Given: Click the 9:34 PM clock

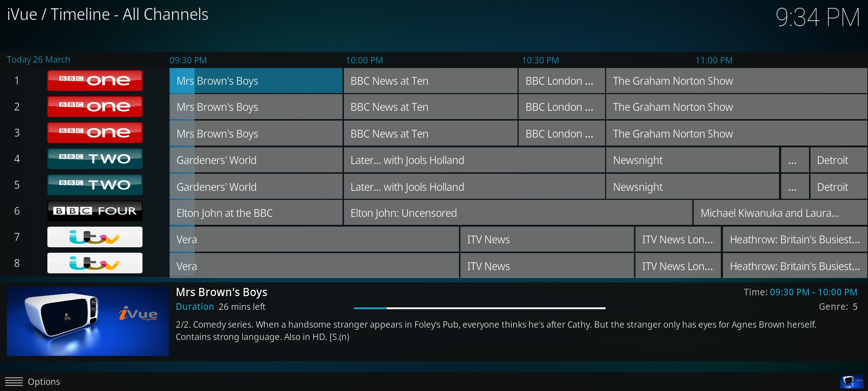Looking at the screenshot, I should click(x=818, y=17).
